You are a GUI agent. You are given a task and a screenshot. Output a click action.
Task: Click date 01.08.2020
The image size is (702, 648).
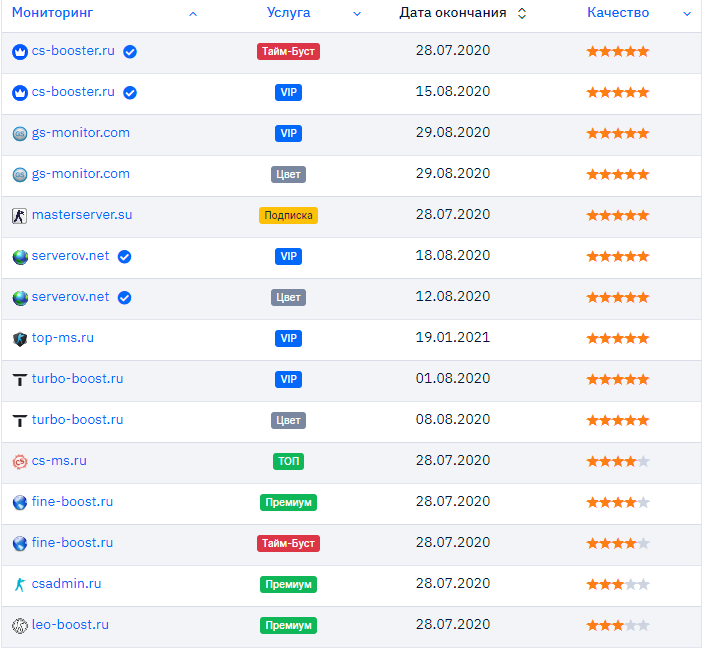[453, 378]
